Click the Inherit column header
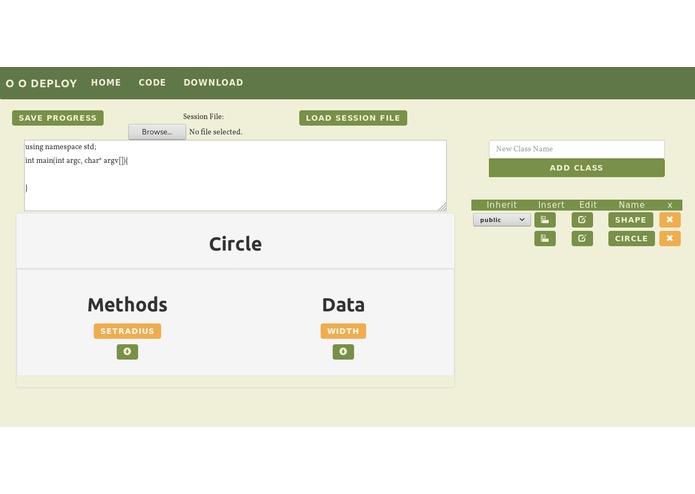Viewport: 695px width, 494px height. [501, 205]
